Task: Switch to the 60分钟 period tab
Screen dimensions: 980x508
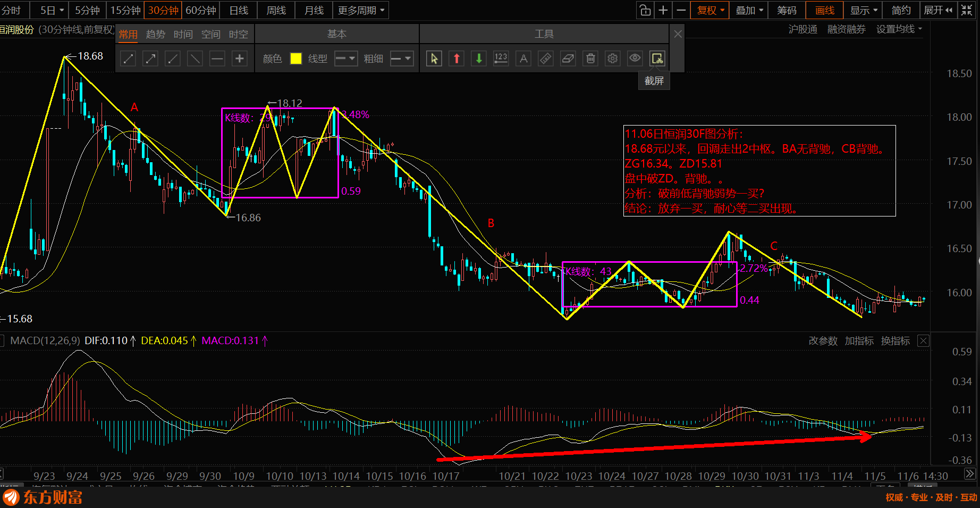Action: (201, 10)
